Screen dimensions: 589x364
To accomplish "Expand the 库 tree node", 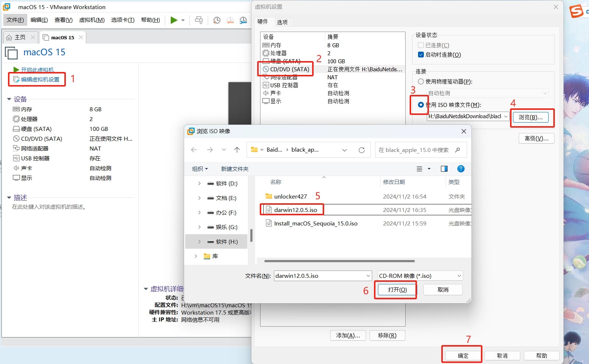I will tap(196, 256).
